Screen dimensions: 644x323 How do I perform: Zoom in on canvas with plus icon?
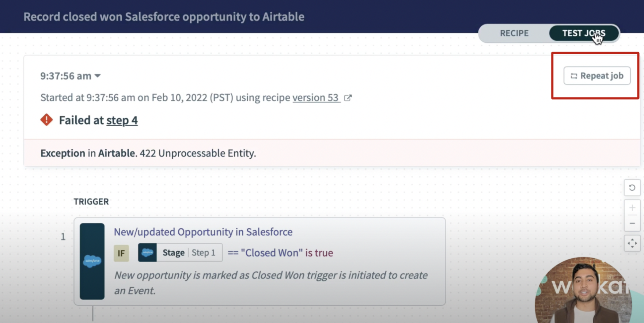(632, 208)
